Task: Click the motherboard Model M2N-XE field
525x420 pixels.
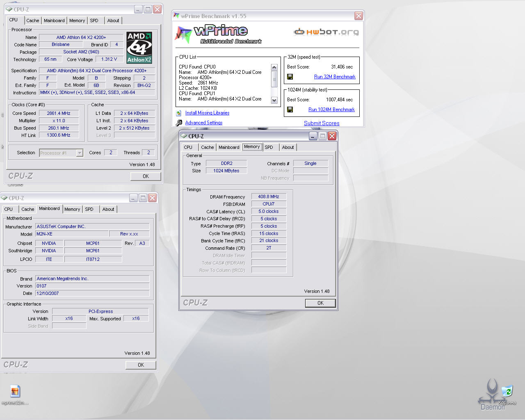Action: [72, 234]
